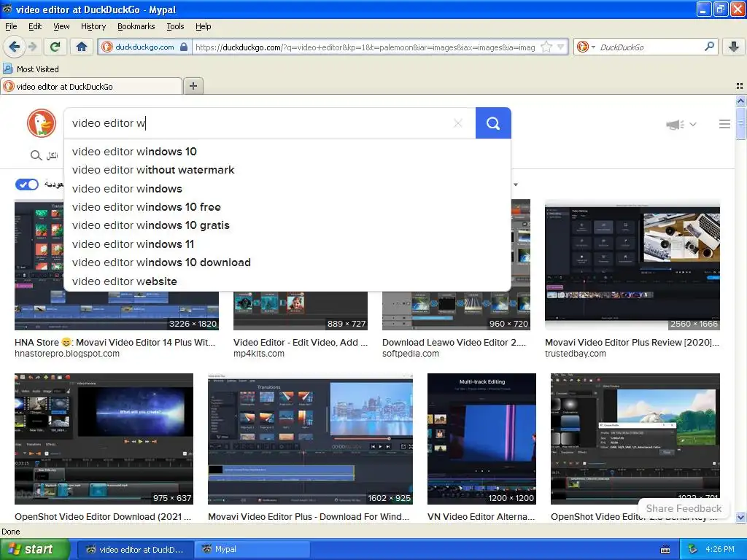Viewport: 747px width, 560px height.
Task: Choose suggestion video editor windows 10 download
Action: point(287,262)
